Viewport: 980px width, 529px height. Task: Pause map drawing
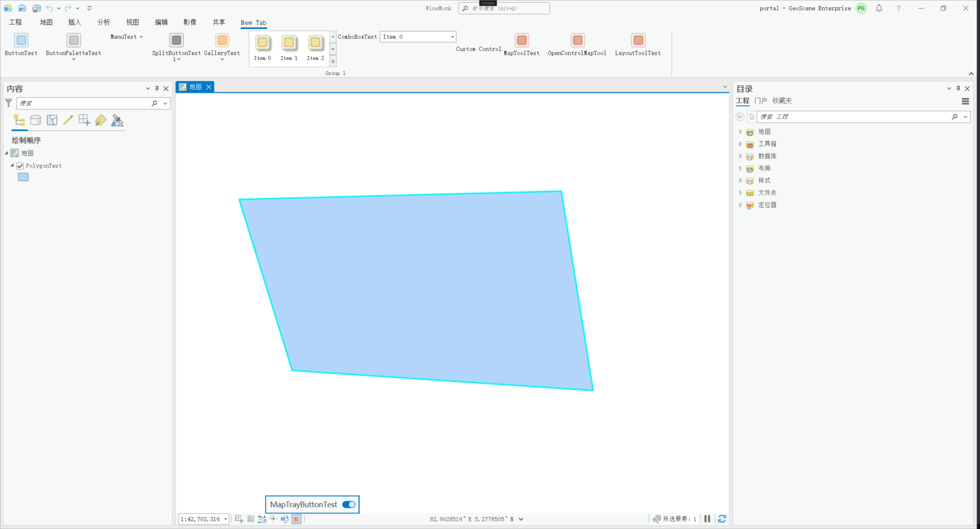[707, 519]
